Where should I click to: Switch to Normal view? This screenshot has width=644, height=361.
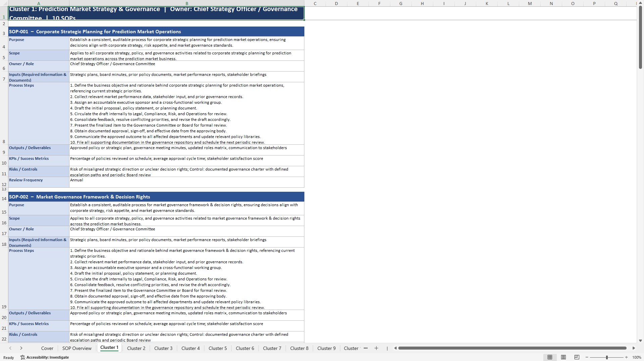[x=550, y=357]
